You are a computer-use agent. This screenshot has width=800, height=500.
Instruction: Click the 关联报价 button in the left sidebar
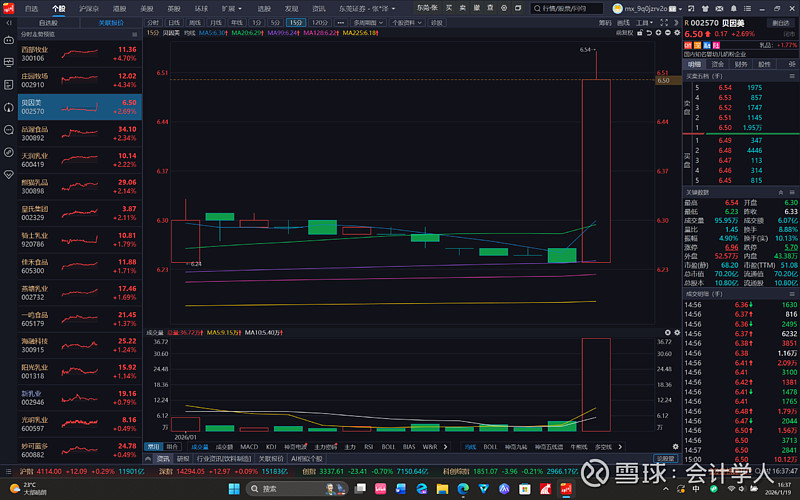coord(111,21)
